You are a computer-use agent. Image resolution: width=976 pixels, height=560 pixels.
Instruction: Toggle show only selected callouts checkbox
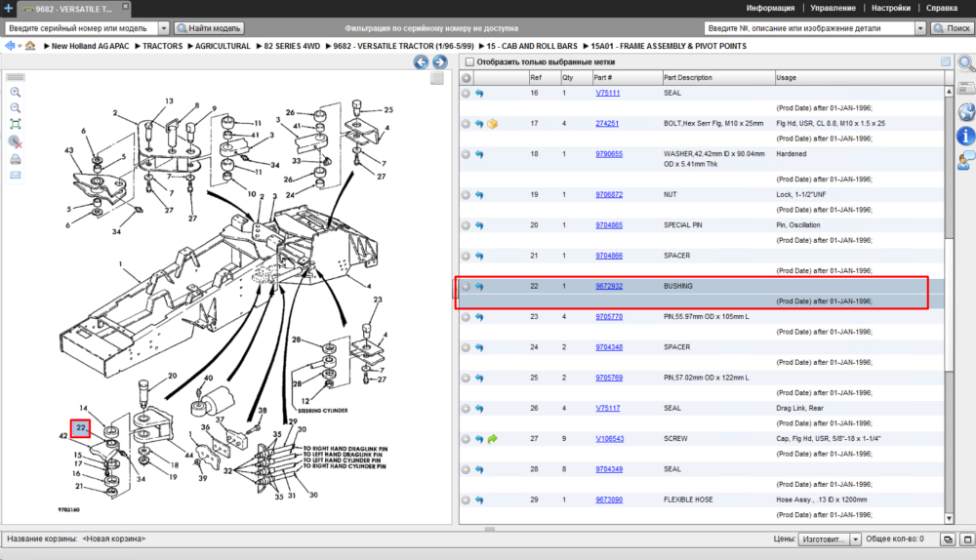coord(470,62)
